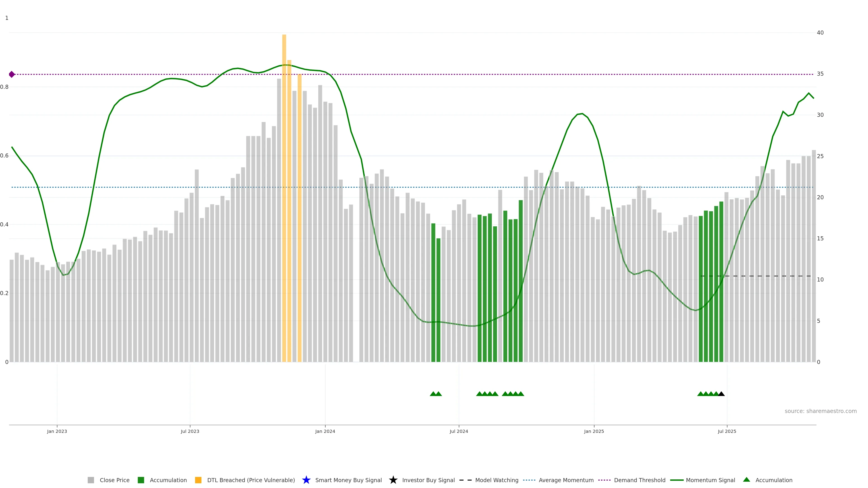Click the purple Demand Threshold legend line

(604, 480)
